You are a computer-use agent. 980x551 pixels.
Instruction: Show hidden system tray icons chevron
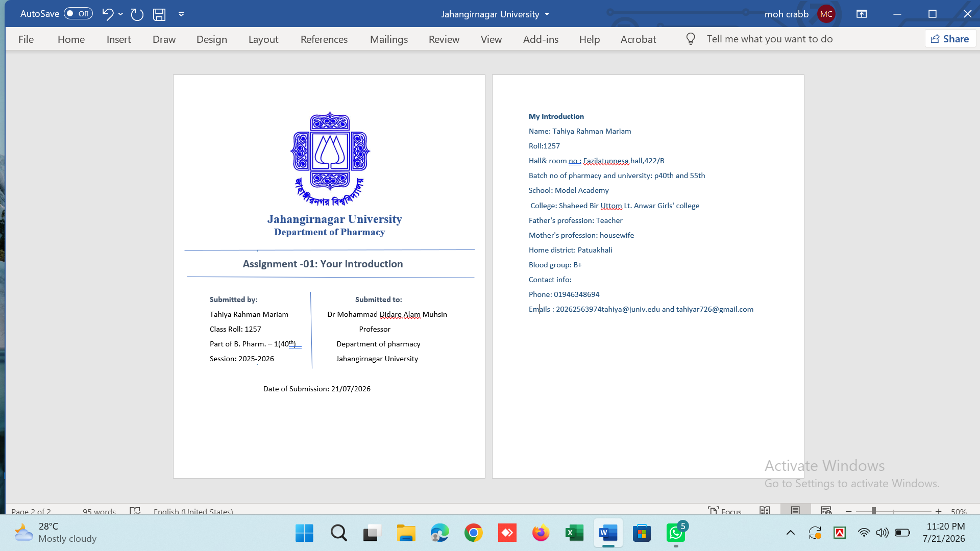click(x=790, y=533)
